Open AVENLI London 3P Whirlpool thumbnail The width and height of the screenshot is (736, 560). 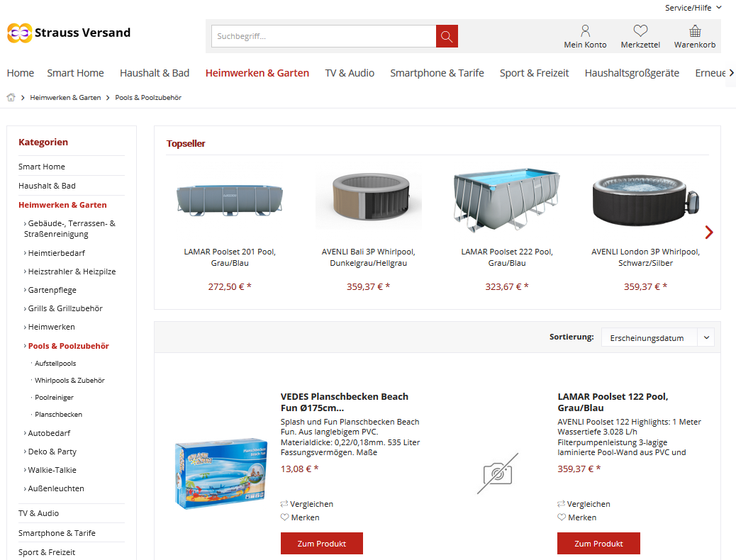[645, 199]
